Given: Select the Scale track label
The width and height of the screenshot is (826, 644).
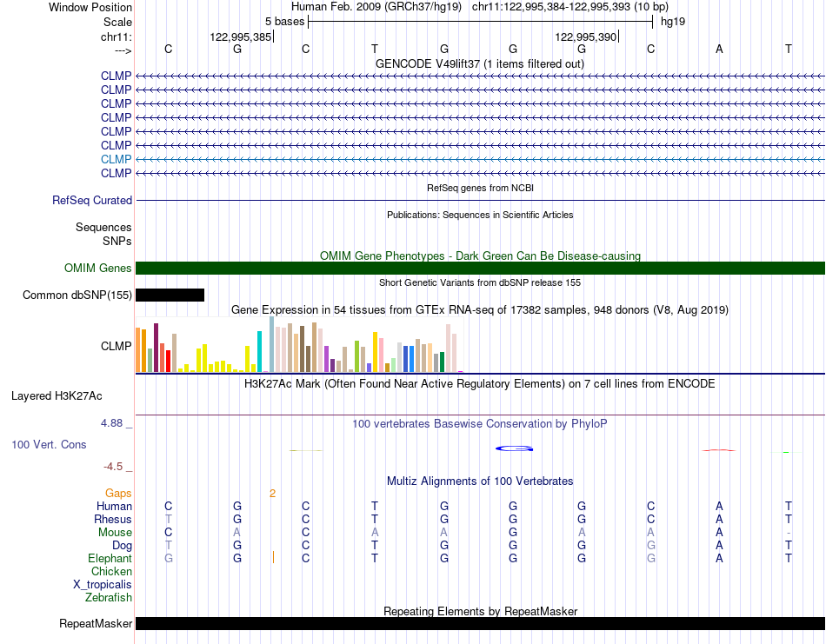Looking at the screenshot, I should point(117,22).
